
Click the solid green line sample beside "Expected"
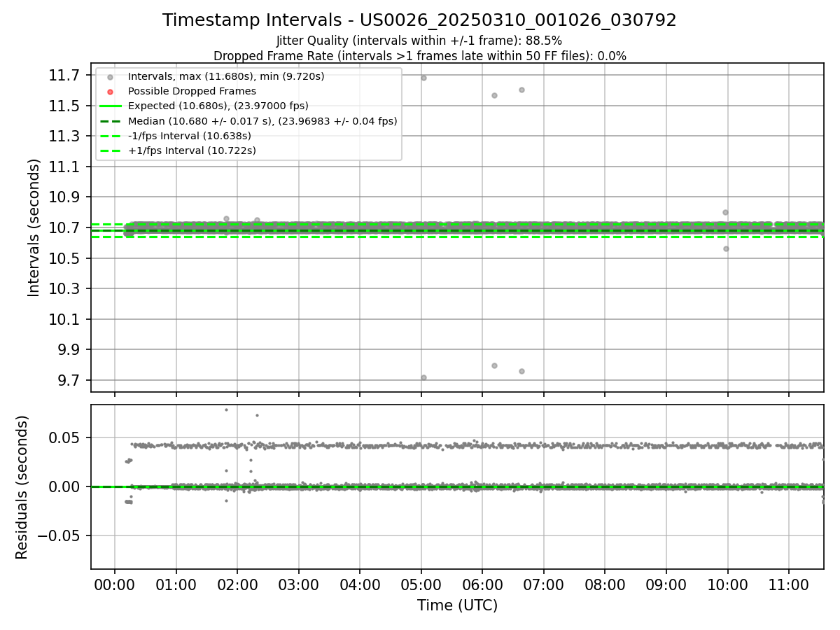(110, 106)
